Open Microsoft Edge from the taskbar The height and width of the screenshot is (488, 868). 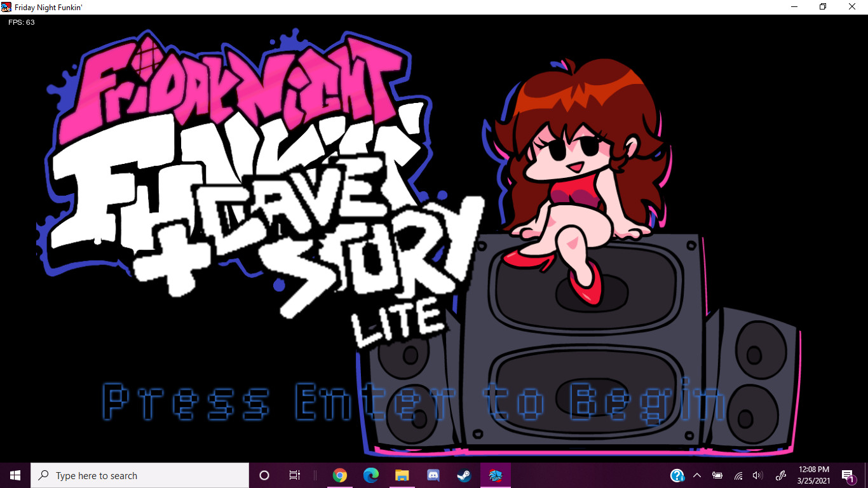[x=370, y=475]
